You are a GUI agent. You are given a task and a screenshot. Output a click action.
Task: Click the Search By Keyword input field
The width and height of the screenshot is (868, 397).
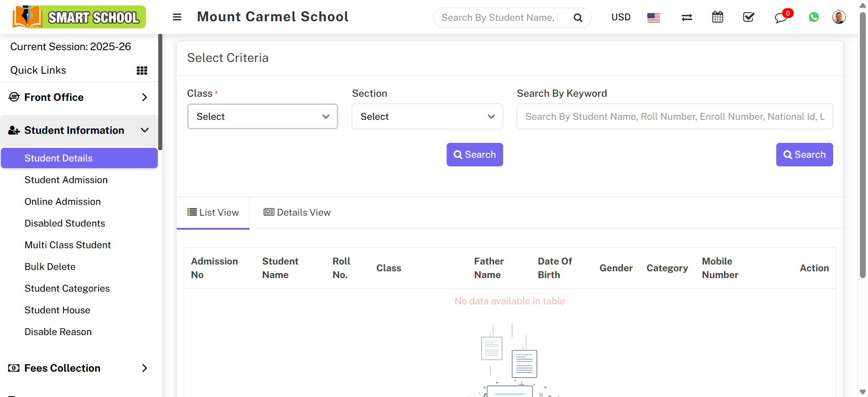(675, 117)
